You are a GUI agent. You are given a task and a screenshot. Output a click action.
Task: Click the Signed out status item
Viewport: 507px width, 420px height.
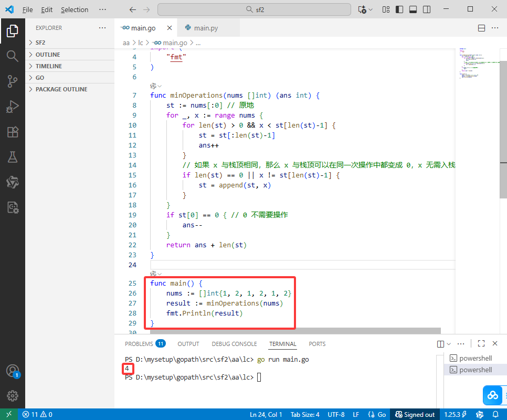(415, 415)
